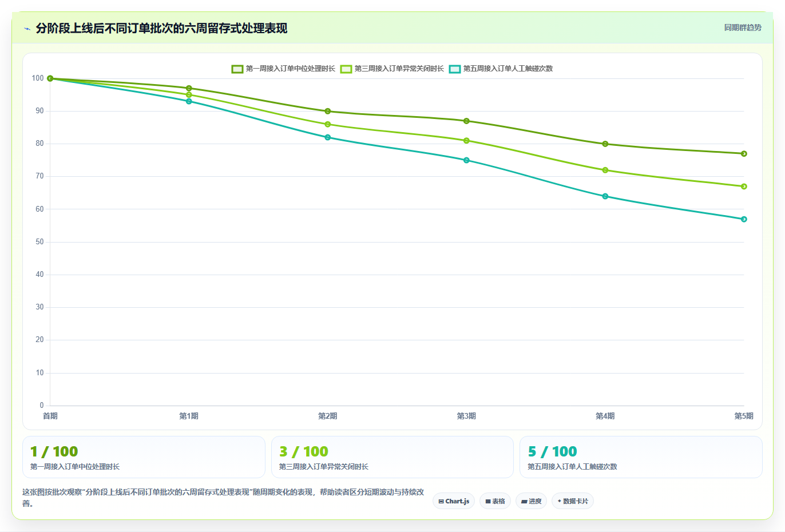Select the teal data point at 第1期
The height and width of the screenshot is (532, 785).
[189, 101]
